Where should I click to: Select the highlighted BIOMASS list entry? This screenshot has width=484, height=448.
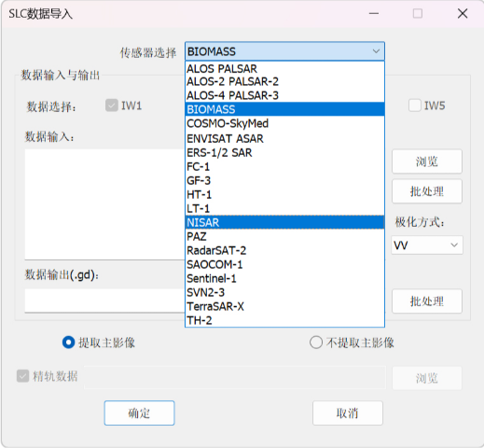coord(284,109)
